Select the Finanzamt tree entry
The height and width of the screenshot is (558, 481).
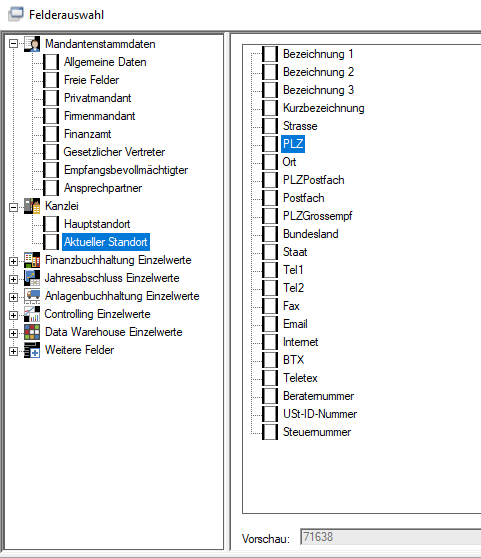[88, 134]
